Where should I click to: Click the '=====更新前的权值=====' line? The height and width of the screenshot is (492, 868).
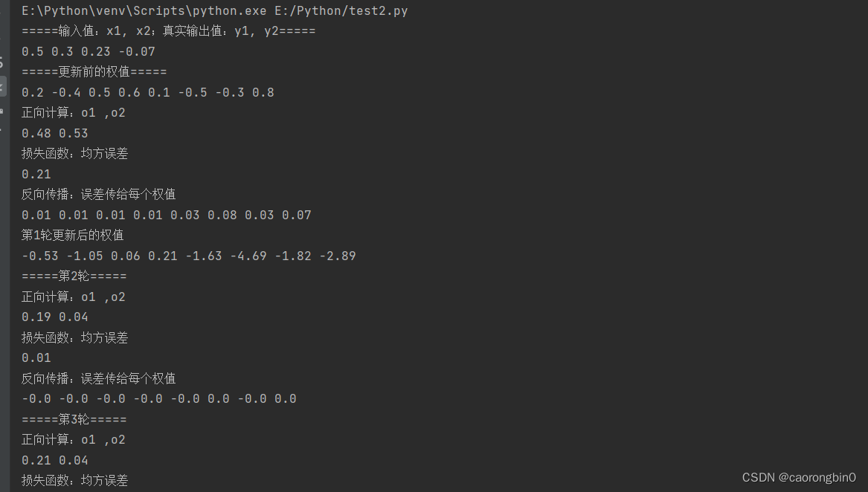tap(94, 72)
